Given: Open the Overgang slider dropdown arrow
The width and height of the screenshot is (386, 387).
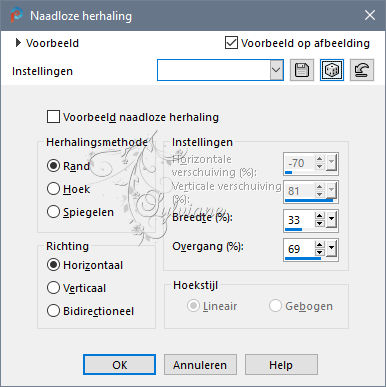Looking at the screenshot, I should tap(331, 249).
